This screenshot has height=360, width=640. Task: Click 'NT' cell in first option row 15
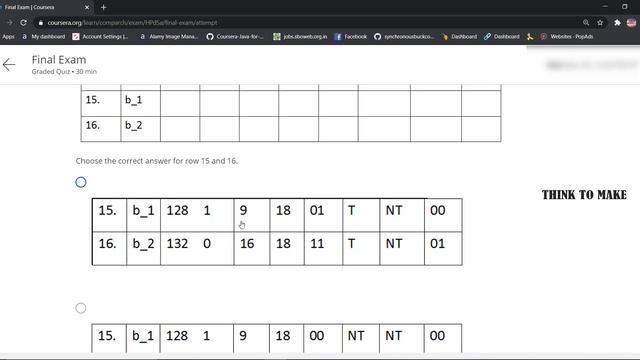[394, 211]
